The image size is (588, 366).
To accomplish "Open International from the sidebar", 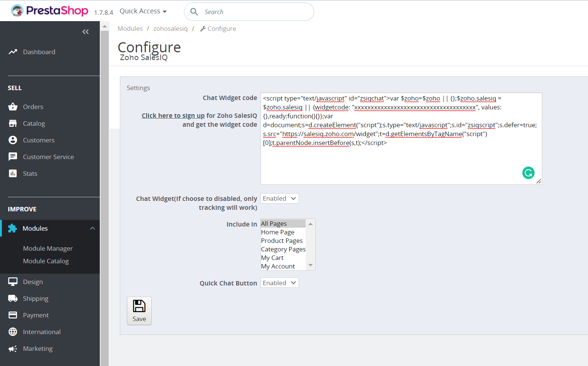I will [42, 332].
